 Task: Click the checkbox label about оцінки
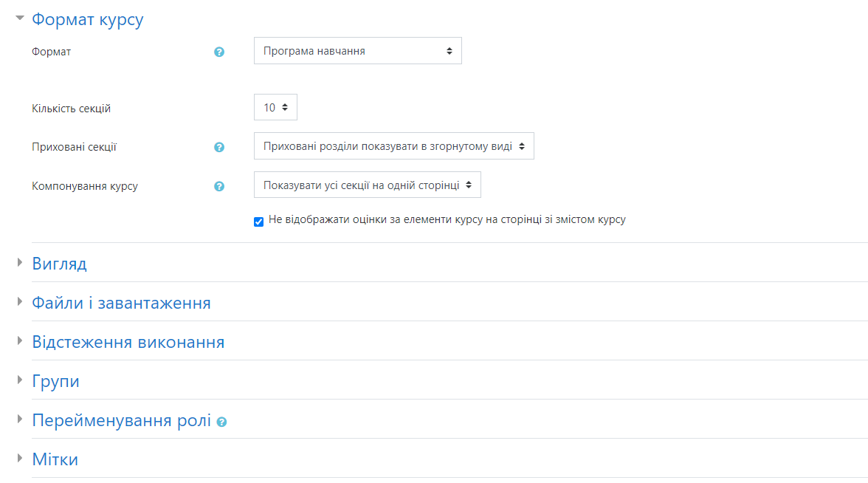[x=447, y=220]
